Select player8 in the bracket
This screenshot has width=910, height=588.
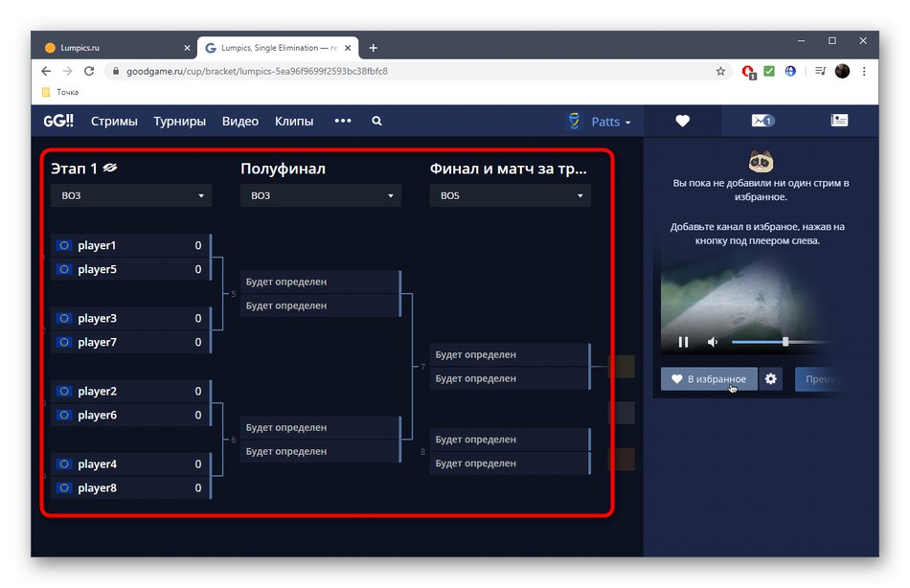(x=130, y=487)
